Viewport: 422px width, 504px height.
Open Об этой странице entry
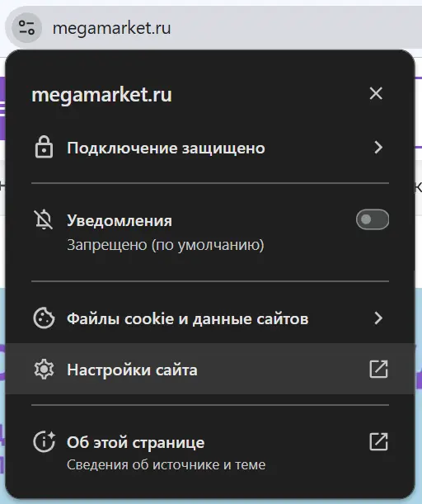tap(210, 451)
